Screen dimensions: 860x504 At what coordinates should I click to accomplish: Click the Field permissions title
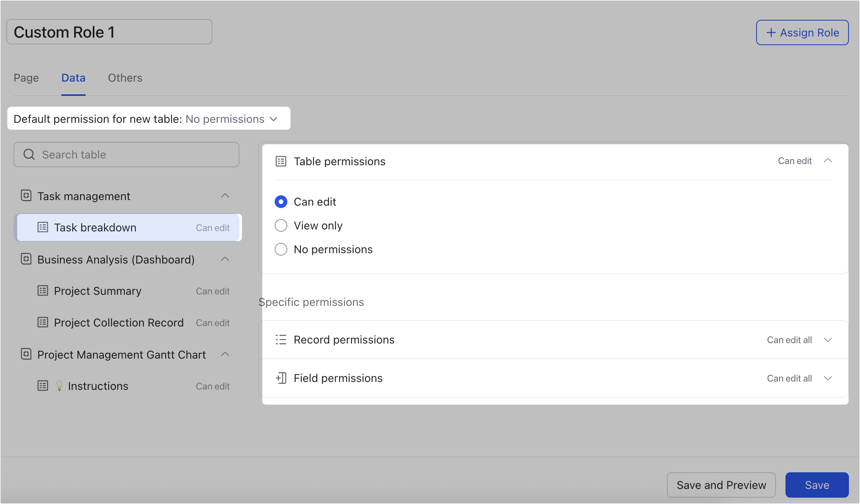[x=338, y=378]
